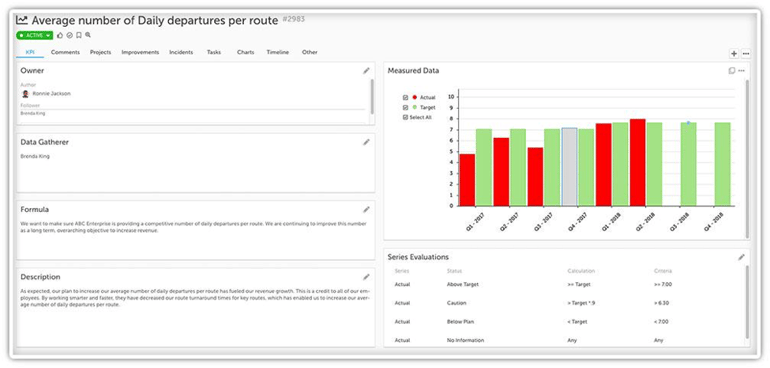Switch to the Comments tab
This screenshot has height=368, width=770.
point(65,52)
